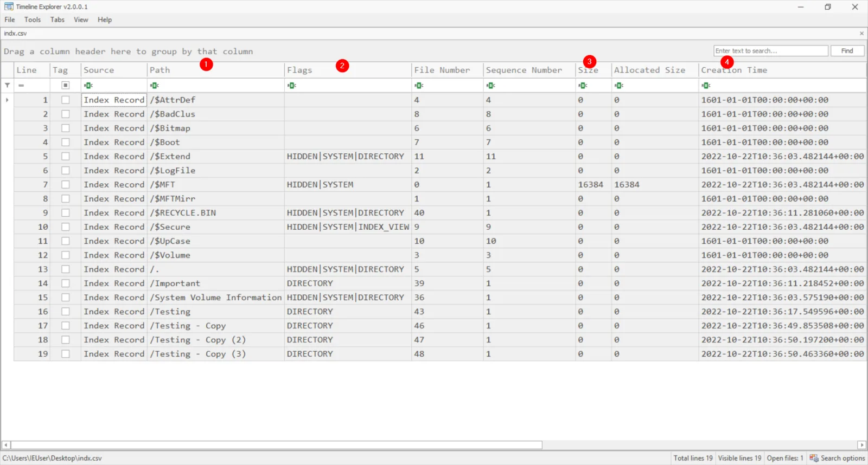
Task: Click HIDDEN|SYSTEM|INDEX_VIEW flags cell
Action: (348, 227)
